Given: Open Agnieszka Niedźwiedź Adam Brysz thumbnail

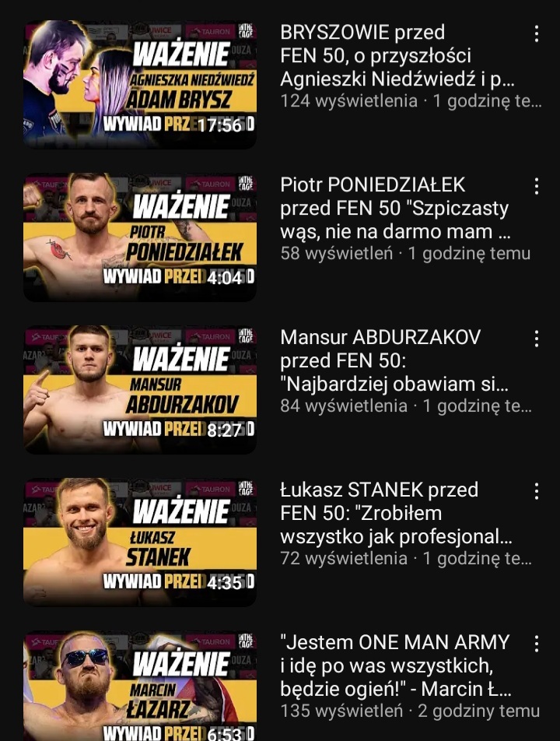Looking at the screenshot, I should [140, 84].
